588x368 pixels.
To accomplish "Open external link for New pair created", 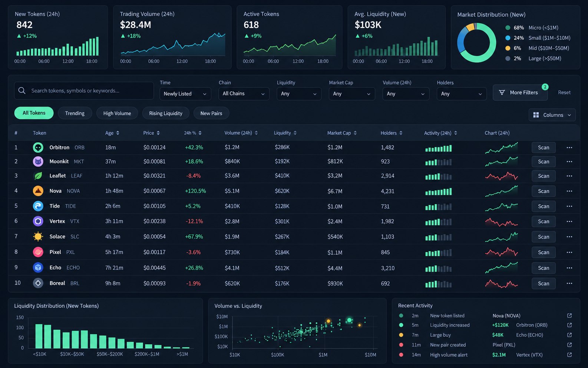I will [x=569, y=345].
